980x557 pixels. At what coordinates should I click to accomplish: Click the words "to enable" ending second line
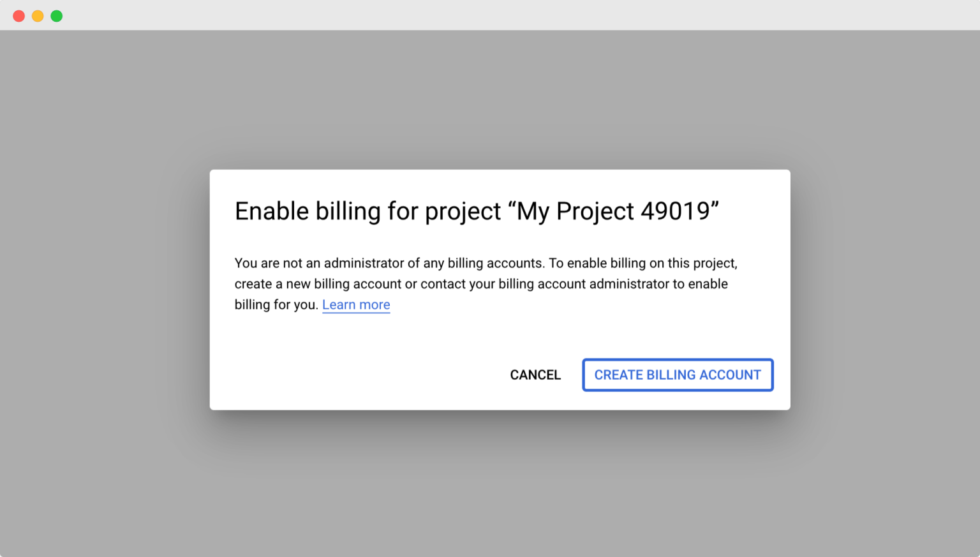[700, 284]
